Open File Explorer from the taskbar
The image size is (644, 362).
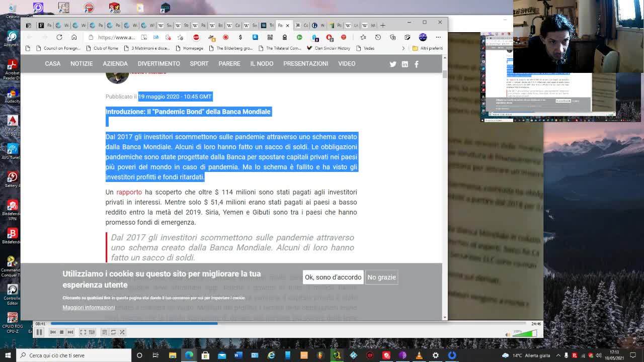[173, 355]
